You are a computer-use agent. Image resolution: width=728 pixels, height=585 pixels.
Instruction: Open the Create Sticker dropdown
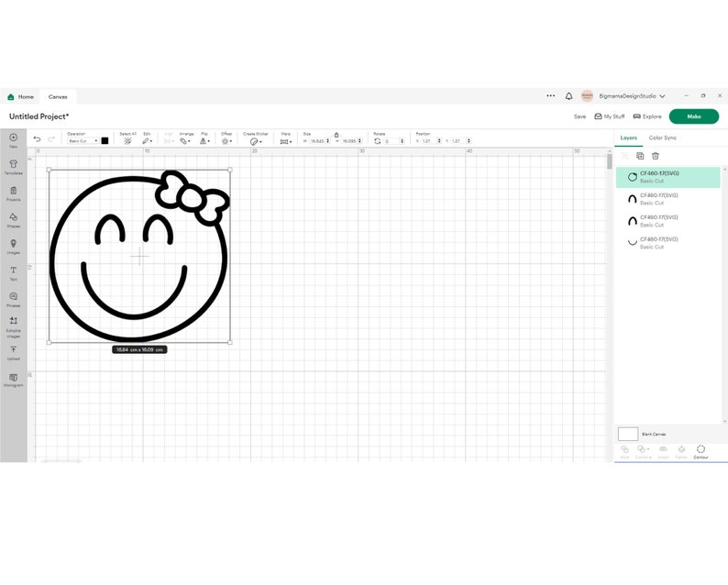[256, 141]
